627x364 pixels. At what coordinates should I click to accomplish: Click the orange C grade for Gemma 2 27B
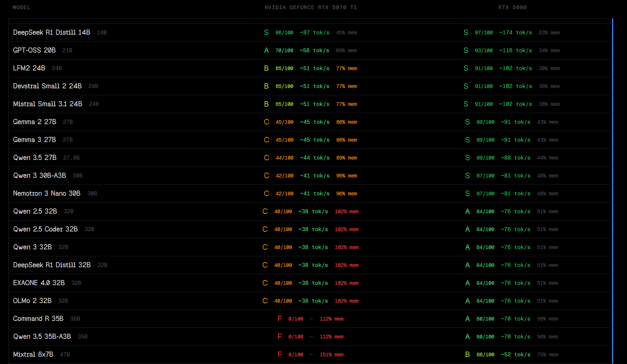(266, 122)
